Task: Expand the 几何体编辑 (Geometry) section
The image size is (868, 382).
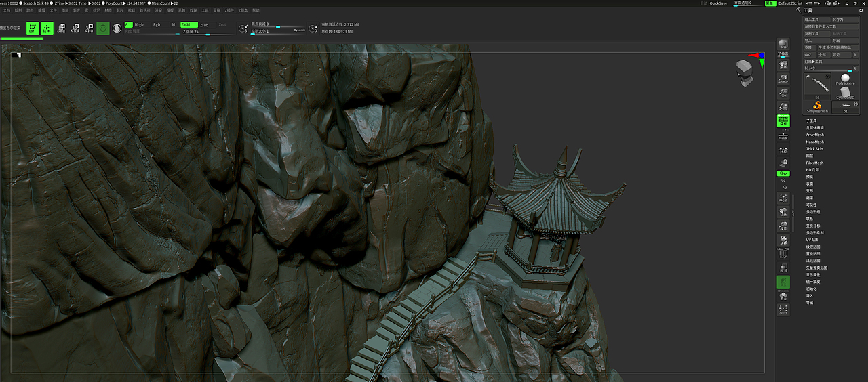Action: (x=814, y=127)
